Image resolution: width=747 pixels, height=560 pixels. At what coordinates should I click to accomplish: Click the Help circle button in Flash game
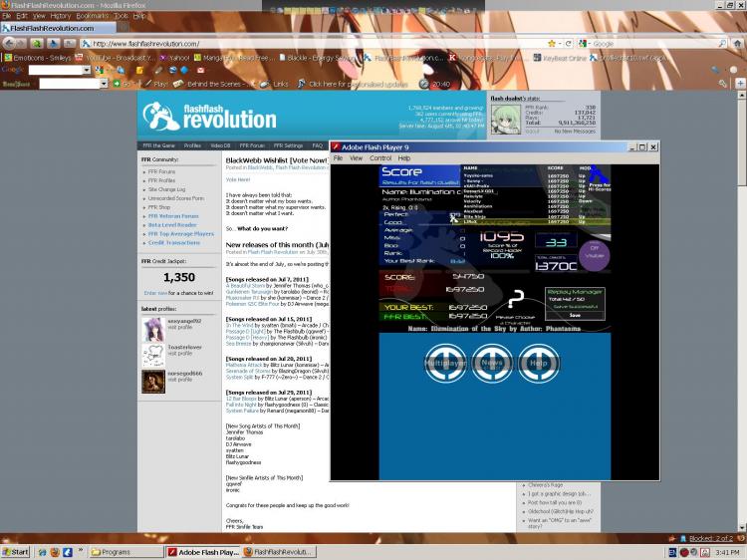[x=538, y=363]
